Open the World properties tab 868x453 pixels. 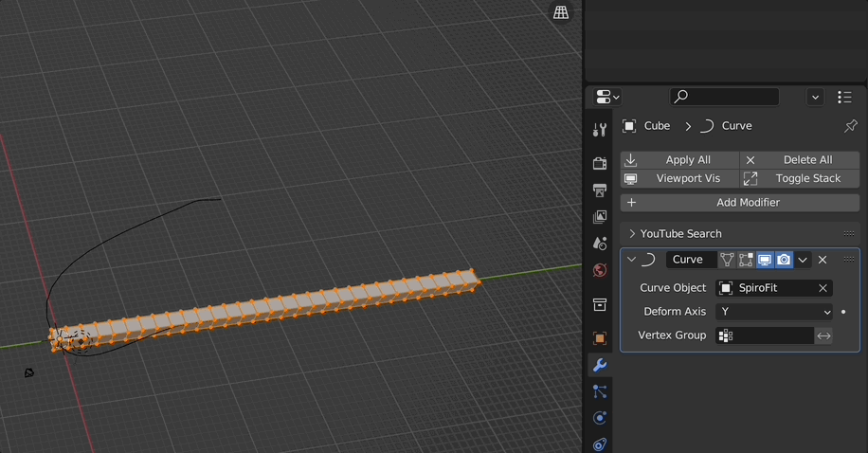pos(600,270)
